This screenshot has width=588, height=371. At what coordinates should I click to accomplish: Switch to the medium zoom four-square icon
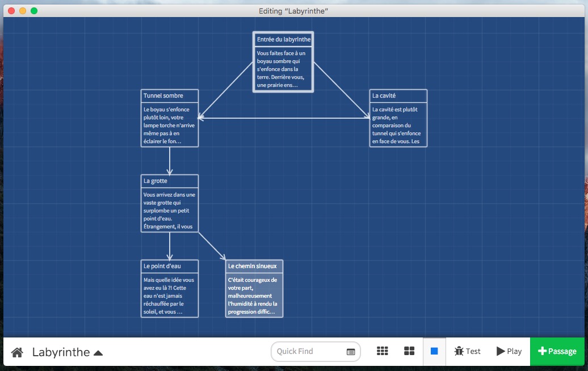click(x=409, y=351)
